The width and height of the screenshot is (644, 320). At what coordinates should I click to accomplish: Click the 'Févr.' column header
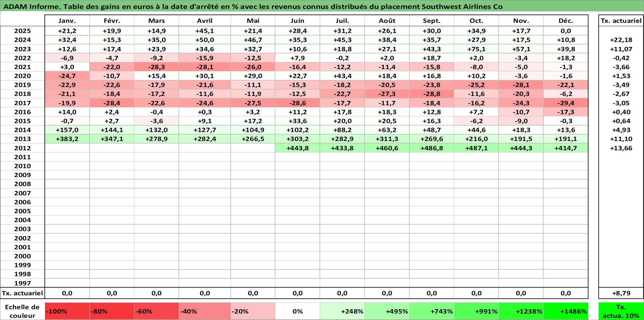(x=112, y=21)
